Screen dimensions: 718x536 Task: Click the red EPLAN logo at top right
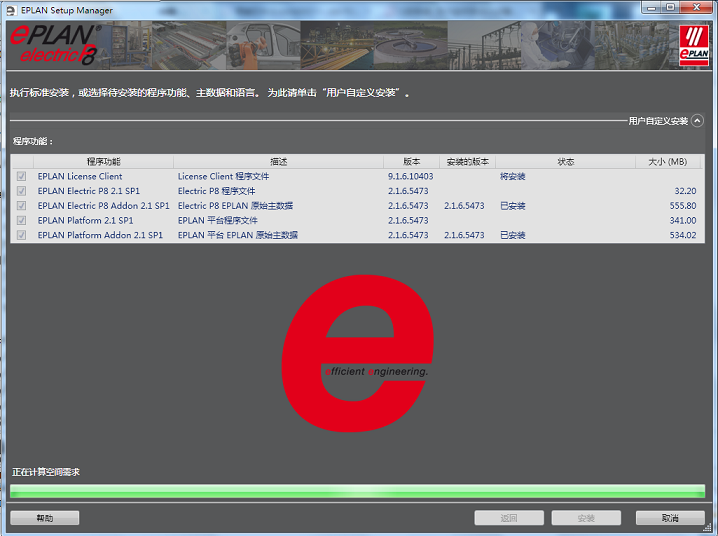click(693, 47)
